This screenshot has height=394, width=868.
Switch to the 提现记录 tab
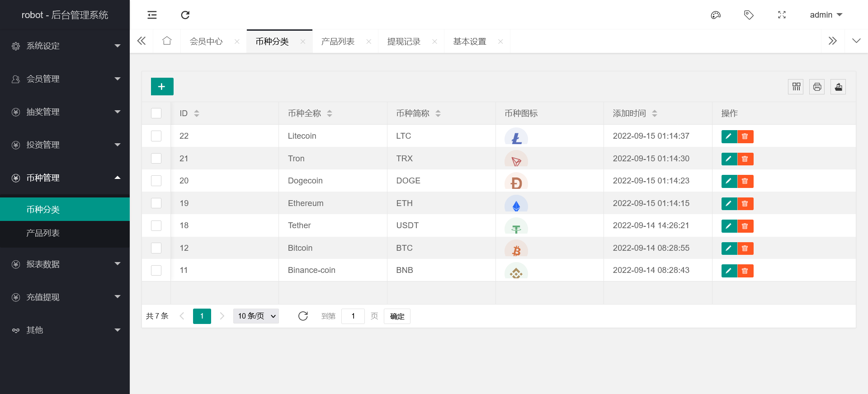(x=404, y=42)
